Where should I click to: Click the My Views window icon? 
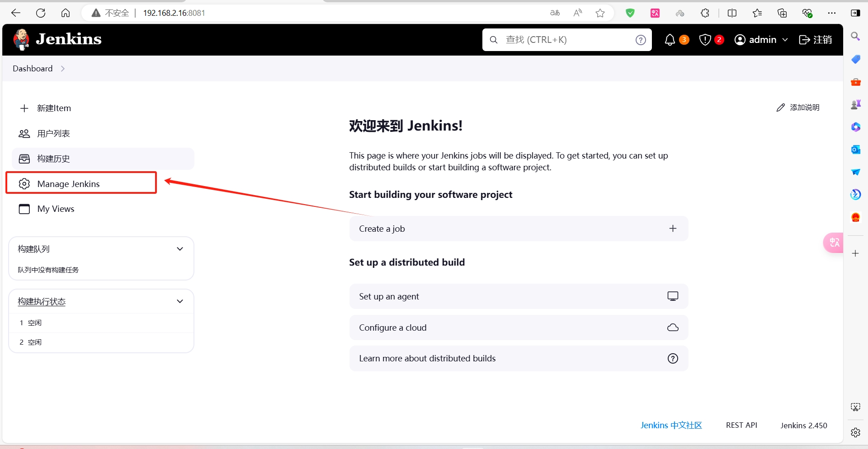click(24, 209)
